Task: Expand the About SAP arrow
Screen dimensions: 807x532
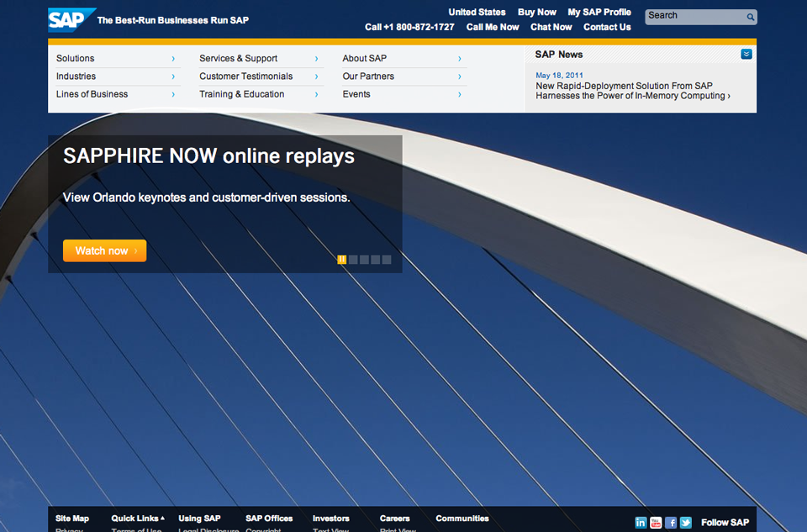Action: (460, 59)
